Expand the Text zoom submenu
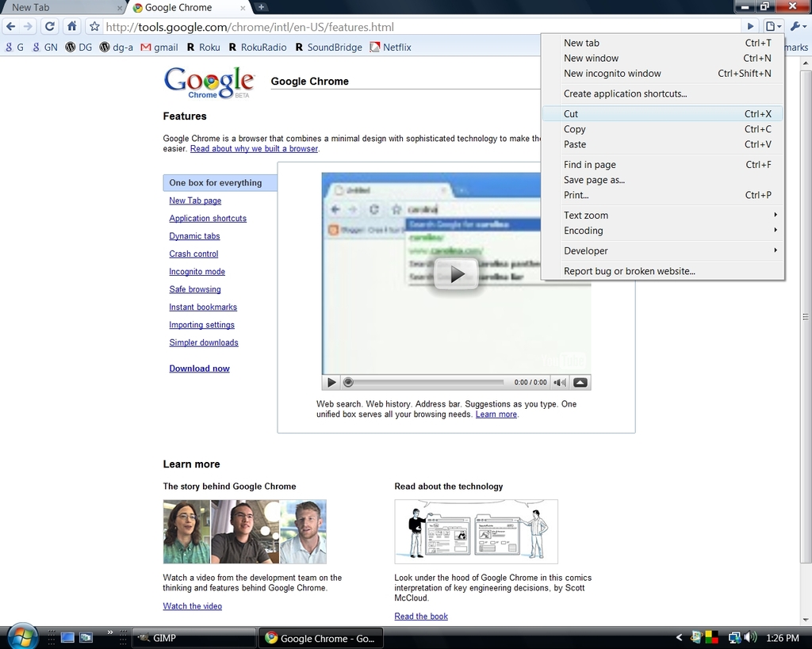The image size is (812, 649). point(663,216)
